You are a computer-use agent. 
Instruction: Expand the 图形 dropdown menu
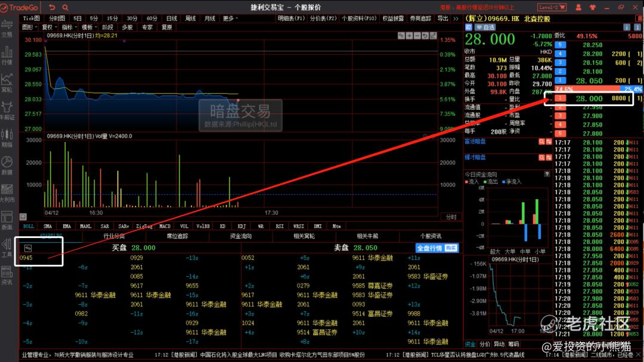click(30, 27)
